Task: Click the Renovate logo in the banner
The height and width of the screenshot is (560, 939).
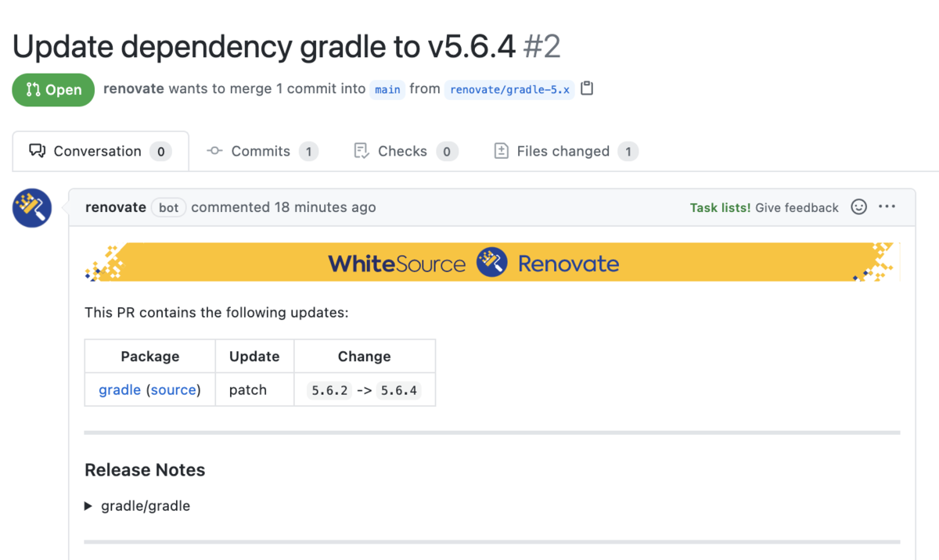Action: pos(492,263)
